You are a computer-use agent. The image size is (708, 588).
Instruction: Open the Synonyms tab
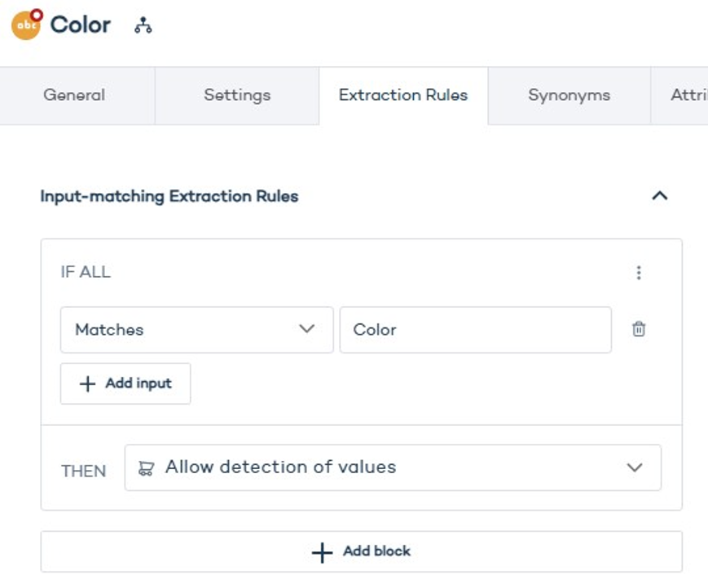tap(567, 95)
